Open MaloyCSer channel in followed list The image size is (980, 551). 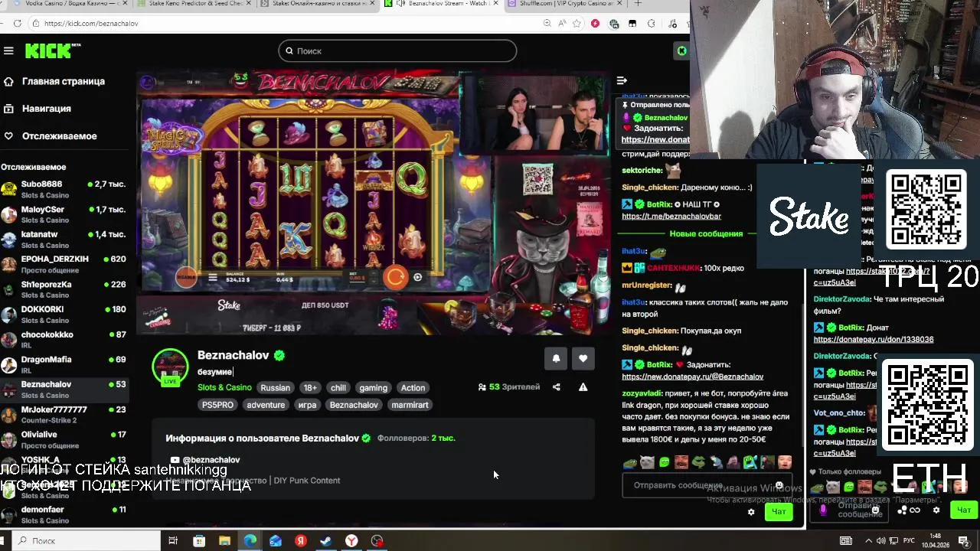pos(64,214)
